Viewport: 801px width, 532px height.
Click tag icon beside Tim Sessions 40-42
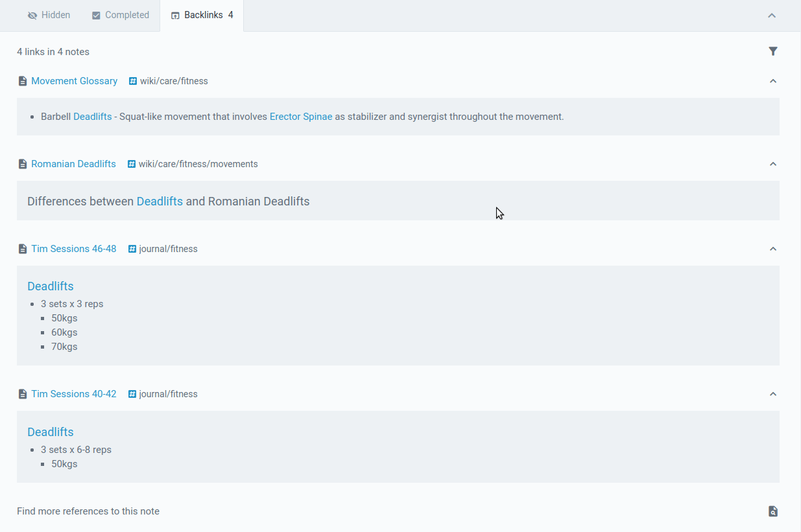click(x=132, y=394)
